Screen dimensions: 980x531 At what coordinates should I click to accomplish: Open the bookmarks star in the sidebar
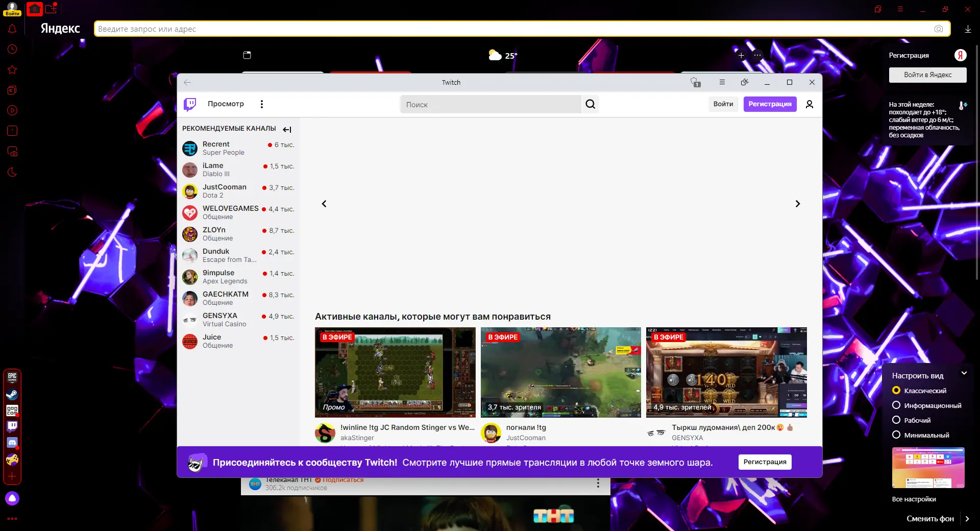(x=12, y=69)
